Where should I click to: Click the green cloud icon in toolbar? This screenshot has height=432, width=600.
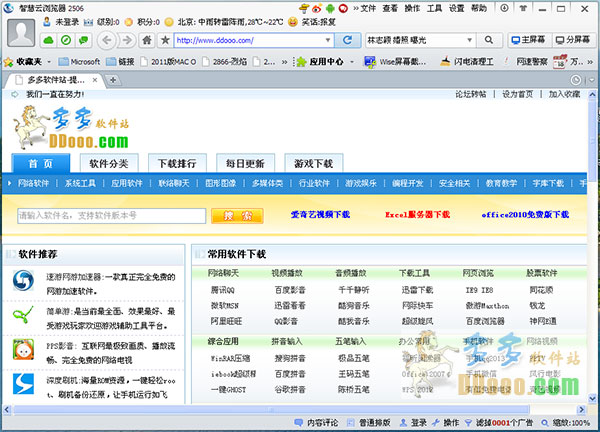click(x=49, y=40)
